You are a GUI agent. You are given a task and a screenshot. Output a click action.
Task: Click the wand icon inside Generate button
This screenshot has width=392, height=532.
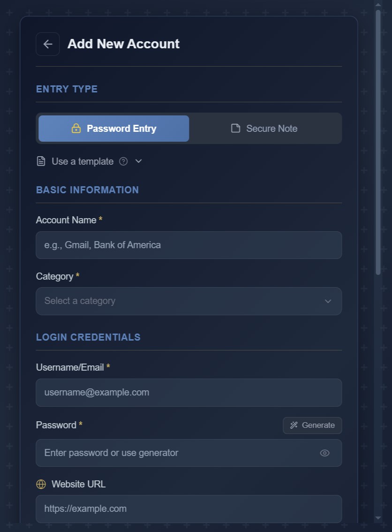(x=294, y=425)
